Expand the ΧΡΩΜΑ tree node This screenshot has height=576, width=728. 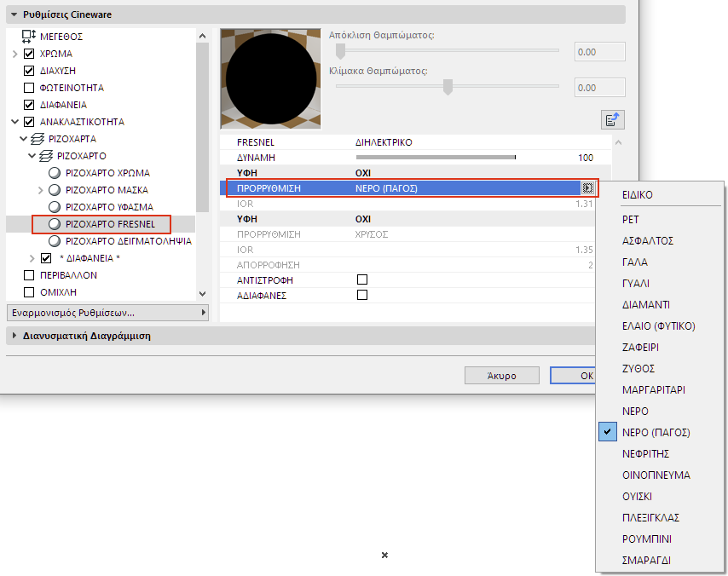tap(14, 54)
